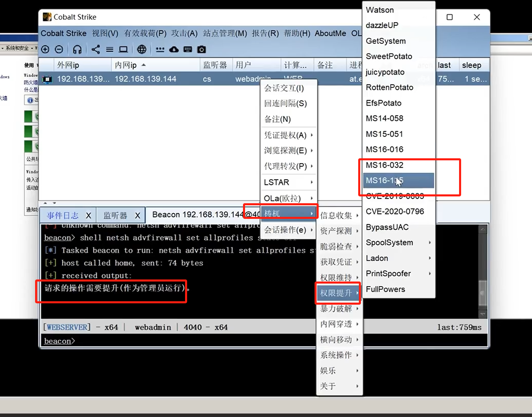532x417 pixels.
Task: Switch to the 事件日志 tab
Action: click(63, 215)
